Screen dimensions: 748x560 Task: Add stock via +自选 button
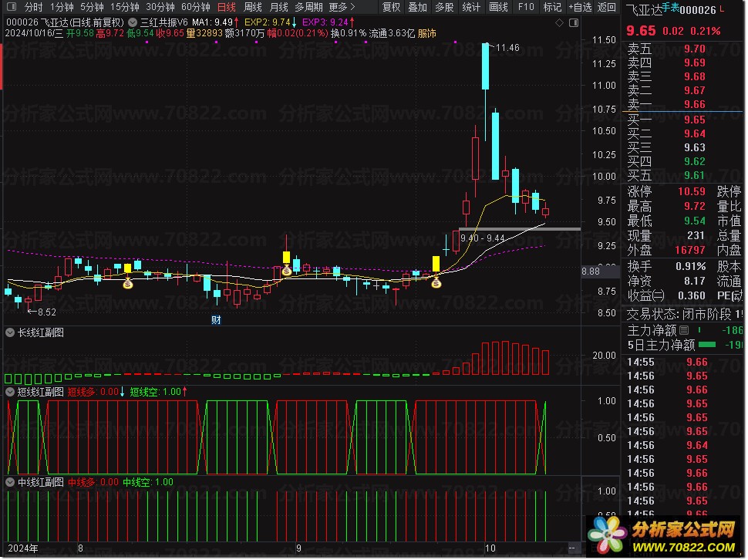[x=580, y=7]
